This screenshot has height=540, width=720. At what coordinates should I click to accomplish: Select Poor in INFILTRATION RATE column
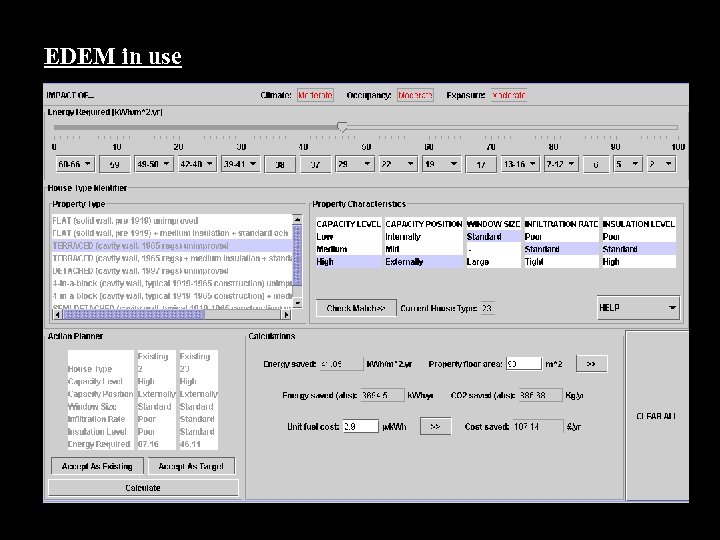[x=561, y=236]
